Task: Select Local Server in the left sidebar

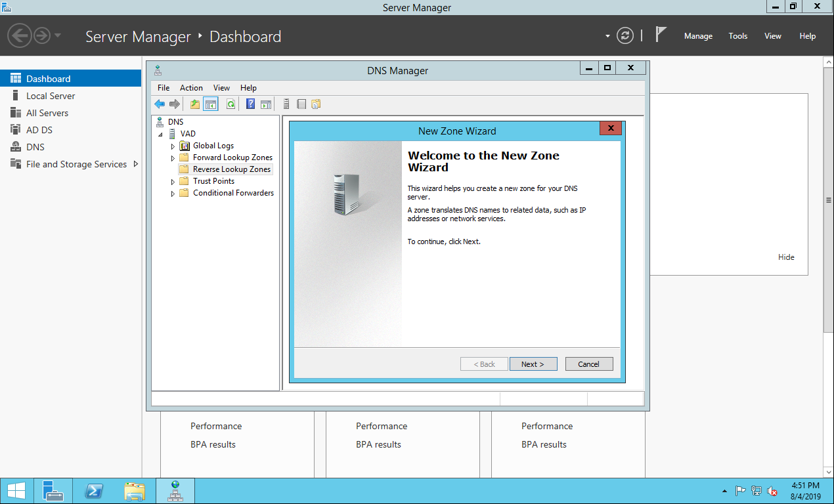Action: 51,96
